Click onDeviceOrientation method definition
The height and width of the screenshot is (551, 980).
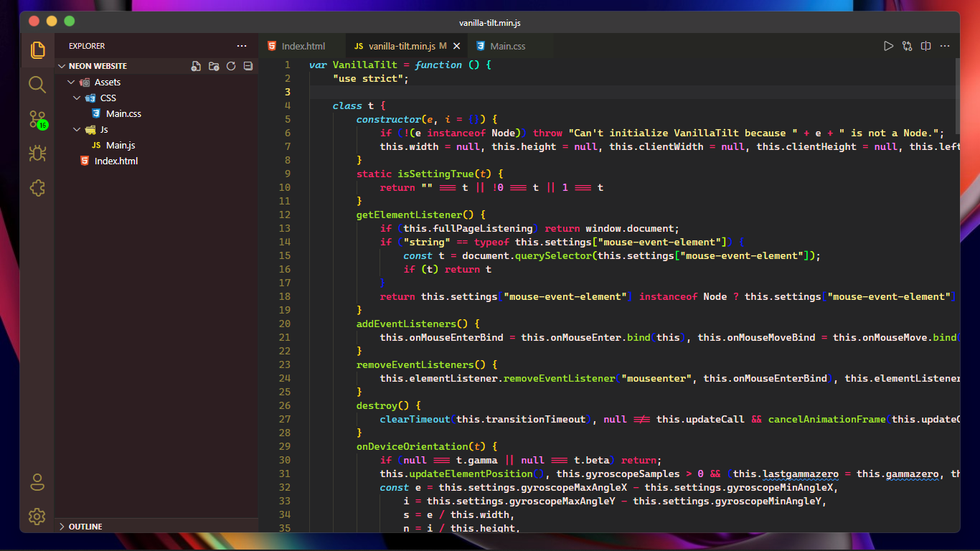(412, 446)
